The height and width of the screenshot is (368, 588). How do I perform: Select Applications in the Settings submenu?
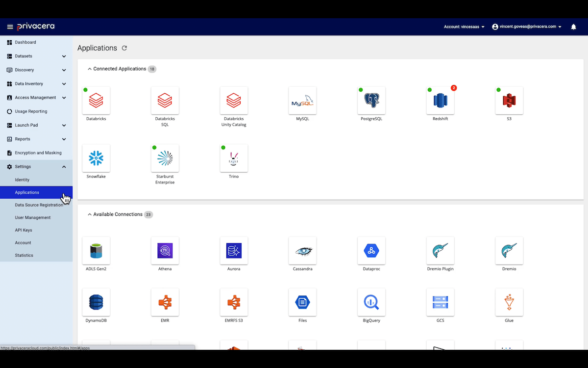[36, 192]
